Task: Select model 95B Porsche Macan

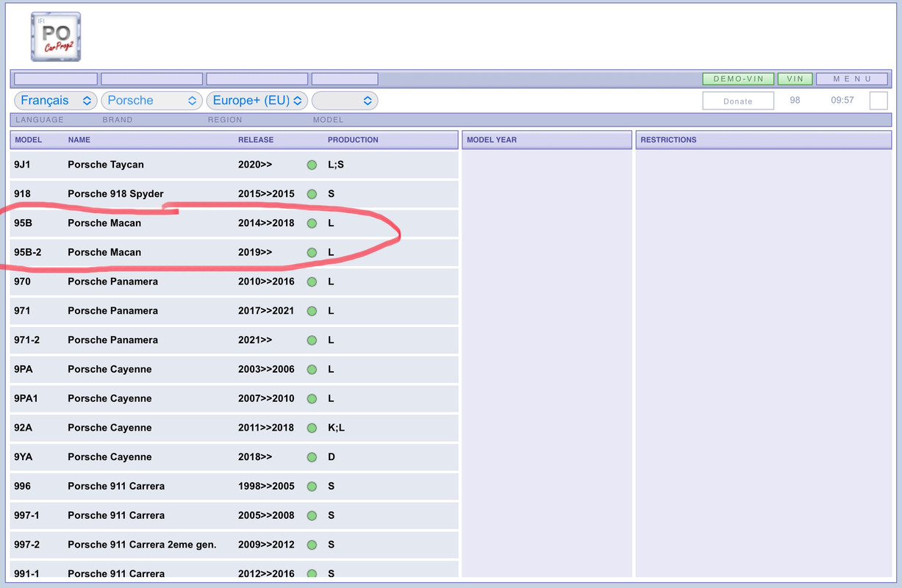Action: (235, 223)
